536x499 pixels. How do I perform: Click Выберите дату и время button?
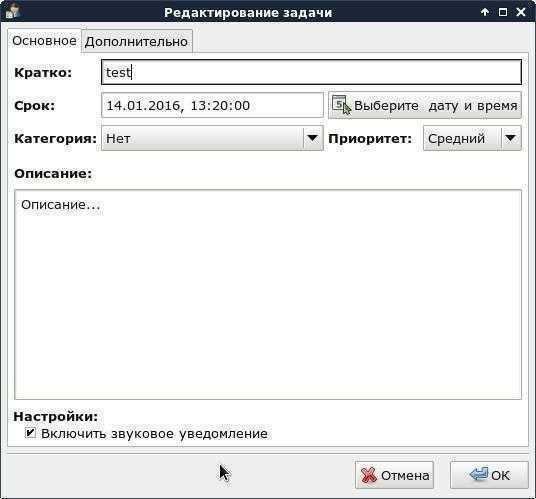click(x=425, y=105)
